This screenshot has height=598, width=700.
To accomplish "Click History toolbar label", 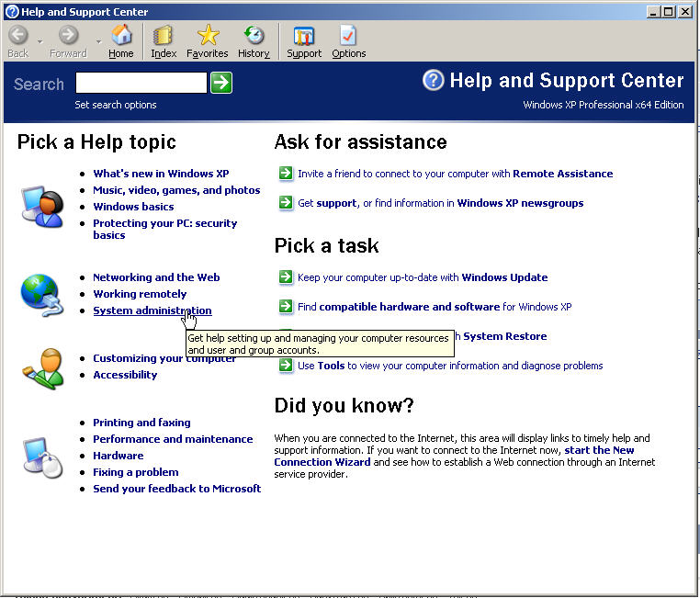I will (254, 53).
